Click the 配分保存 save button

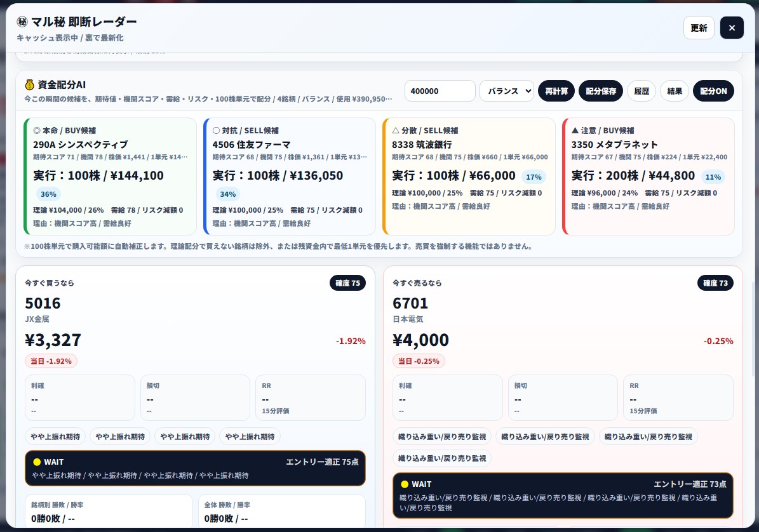pos(601,91)
